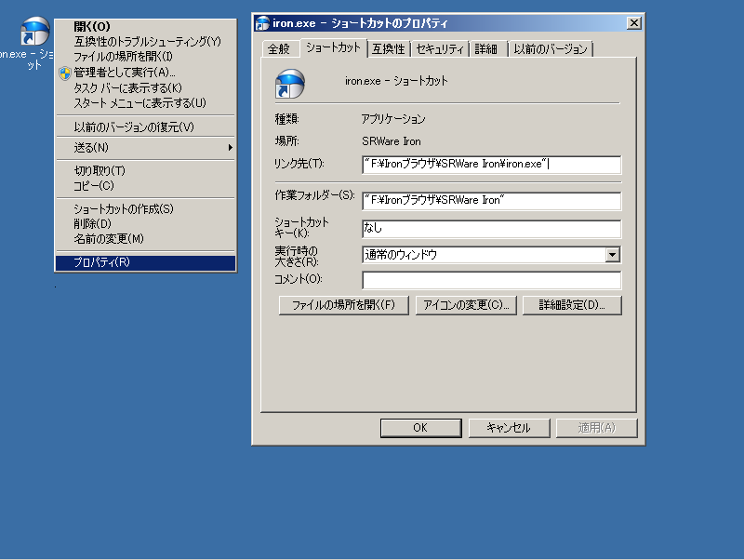
Task: Click ファイルの場所を開く(I) in the context menu
Action: point(146,57)
